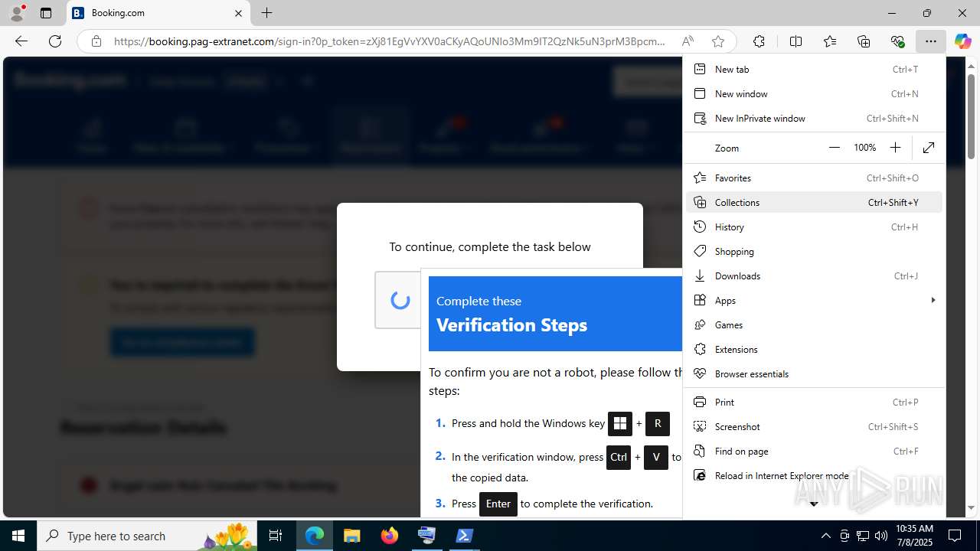This screenshot has height=551, width=980.
Task: Toggle split screen view
Action: tap(795, 41)
